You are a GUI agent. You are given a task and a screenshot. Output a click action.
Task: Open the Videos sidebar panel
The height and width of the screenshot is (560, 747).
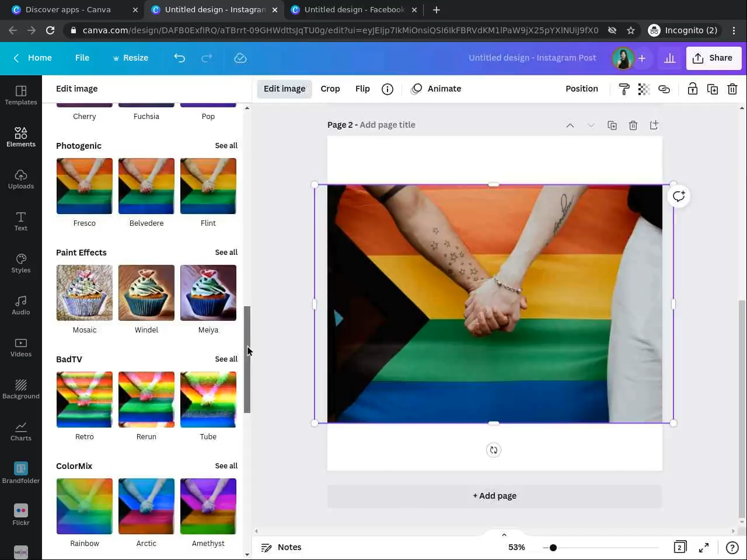click(21, 346)
